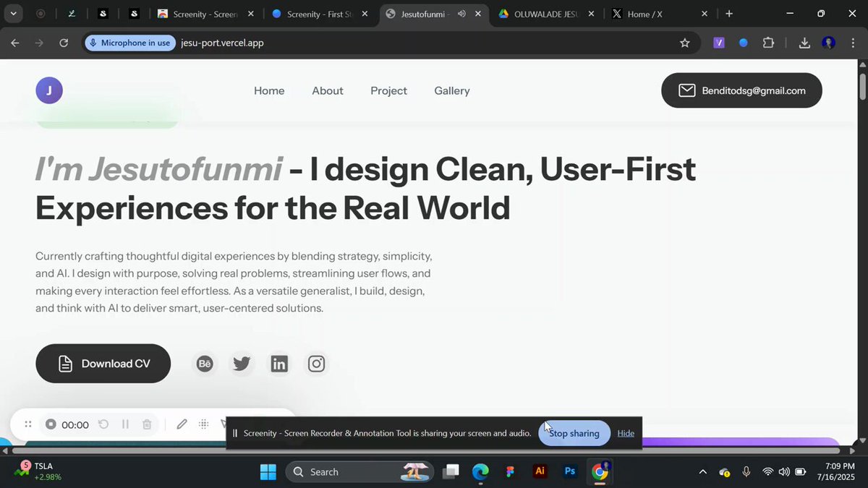
Task: Open the Behance profile icon
Action: pos(205,364)
